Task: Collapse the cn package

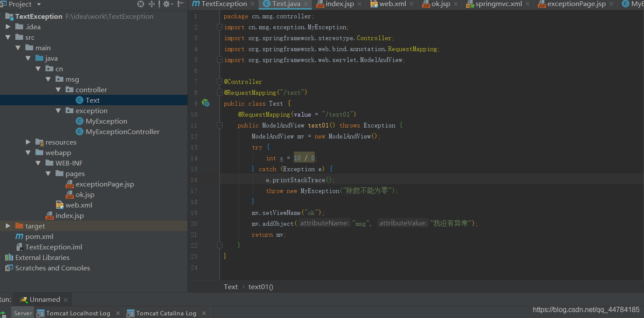Action: click(38, 69)
